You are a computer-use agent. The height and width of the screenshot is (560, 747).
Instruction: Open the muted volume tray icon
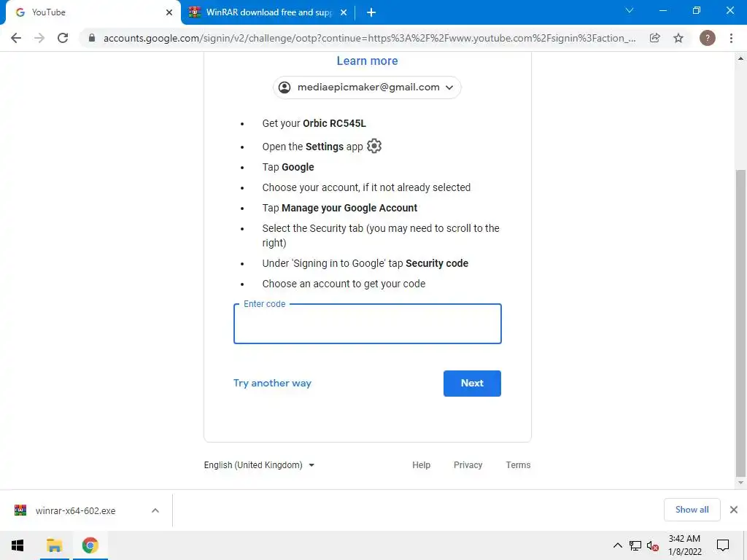click(x=653, y=545)
